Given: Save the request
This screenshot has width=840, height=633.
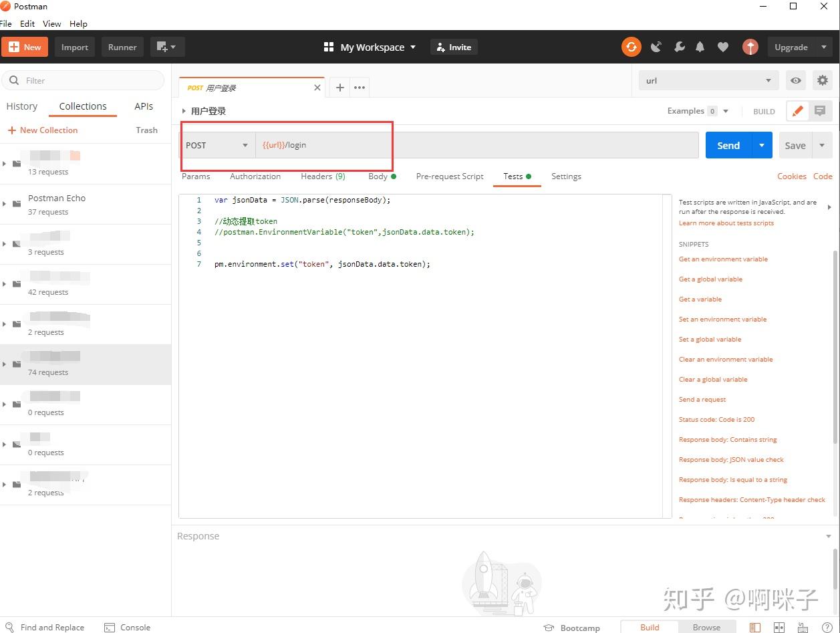Looking at the screenshot, I should [795, 145].
